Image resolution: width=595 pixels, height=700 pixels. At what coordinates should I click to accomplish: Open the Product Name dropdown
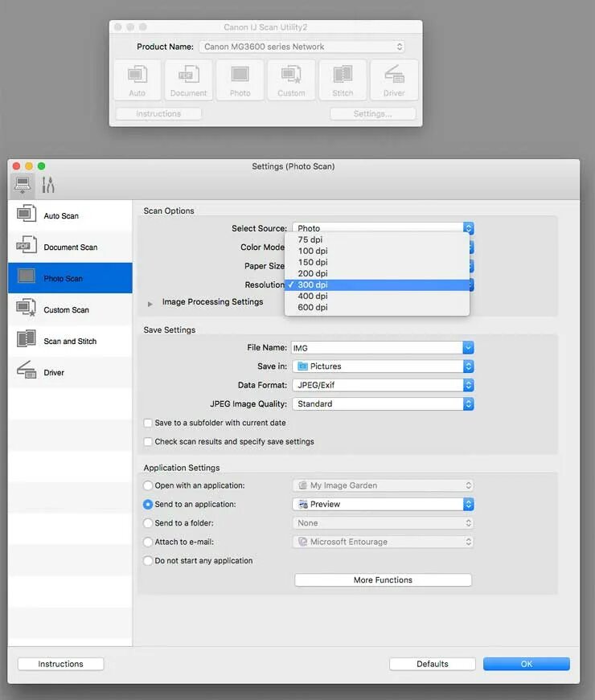[x=302, y=47]
